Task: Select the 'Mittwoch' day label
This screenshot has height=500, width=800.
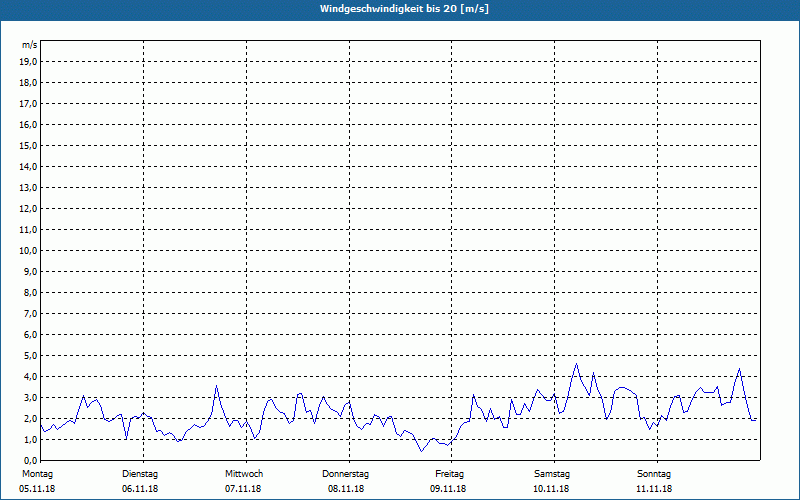Action: coord(244,474)
